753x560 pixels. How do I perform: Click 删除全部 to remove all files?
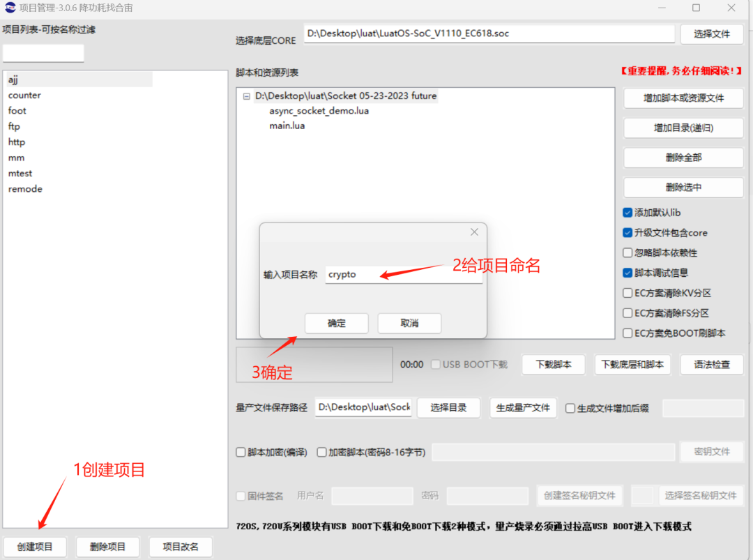[x=683, y=158]
